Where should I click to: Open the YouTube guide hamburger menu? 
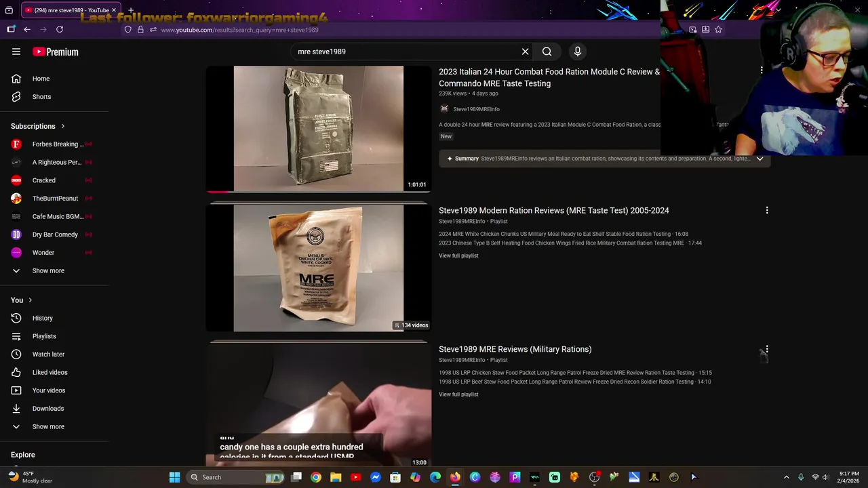16,52
